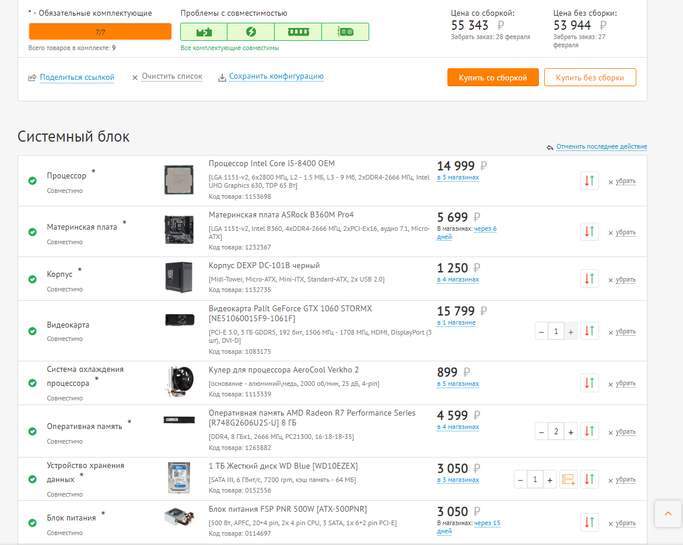683x545 pixels.
Task: Open store availability link under 14 999 price
Action: coord(458,177)
